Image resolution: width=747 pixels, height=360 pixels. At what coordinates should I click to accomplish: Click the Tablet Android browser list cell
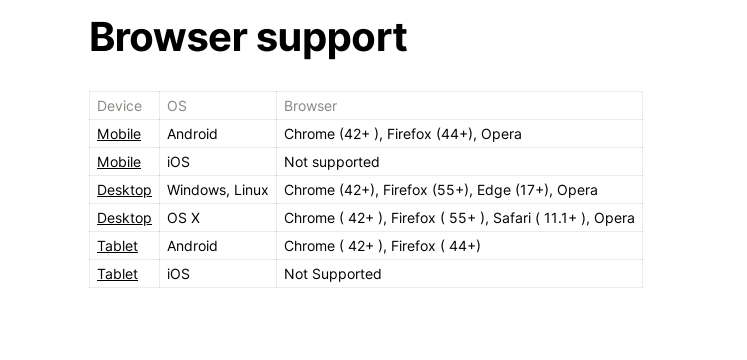point(459,247)
